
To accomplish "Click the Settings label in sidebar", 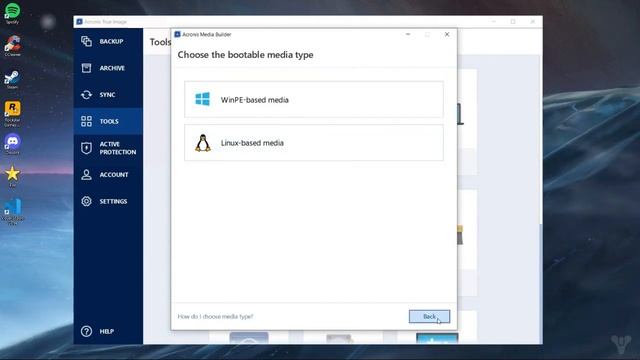I will (113, 201).
